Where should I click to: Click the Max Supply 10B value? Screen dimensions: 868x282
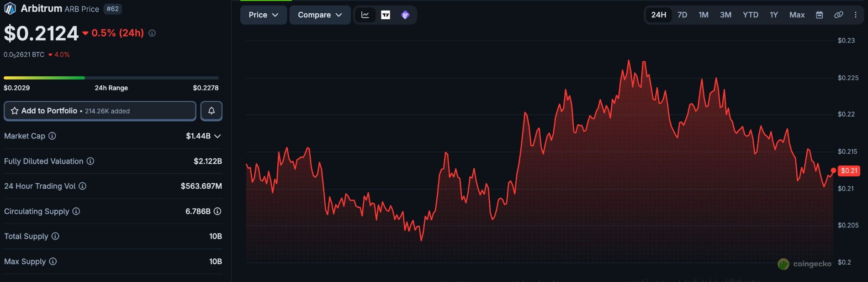(216, 261)
